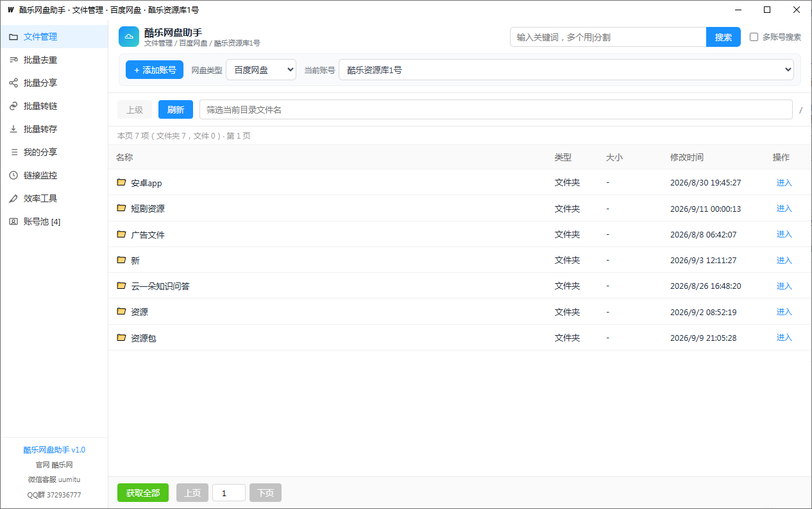Click the 官网 酷乐网 link

[54, 465]
